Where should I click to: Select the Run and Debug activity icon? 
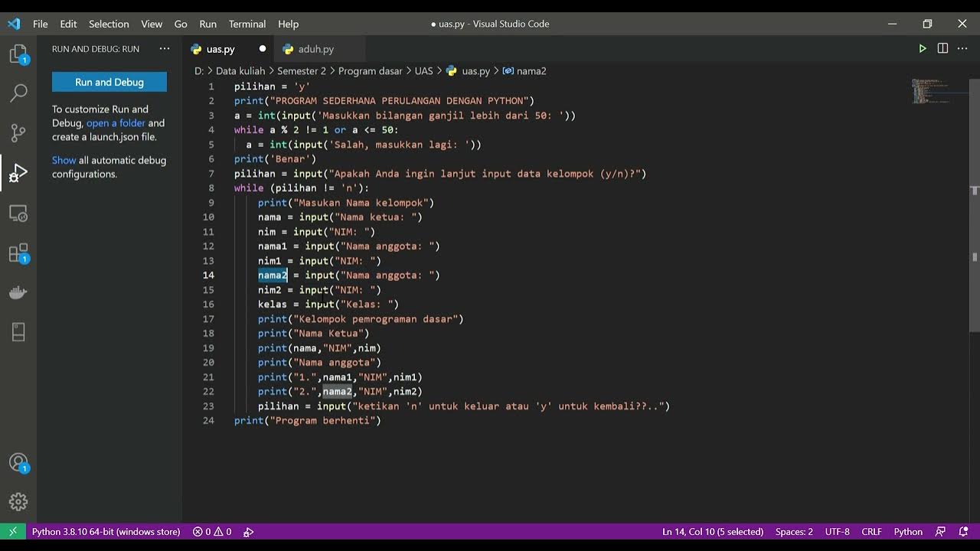[18, 173]
